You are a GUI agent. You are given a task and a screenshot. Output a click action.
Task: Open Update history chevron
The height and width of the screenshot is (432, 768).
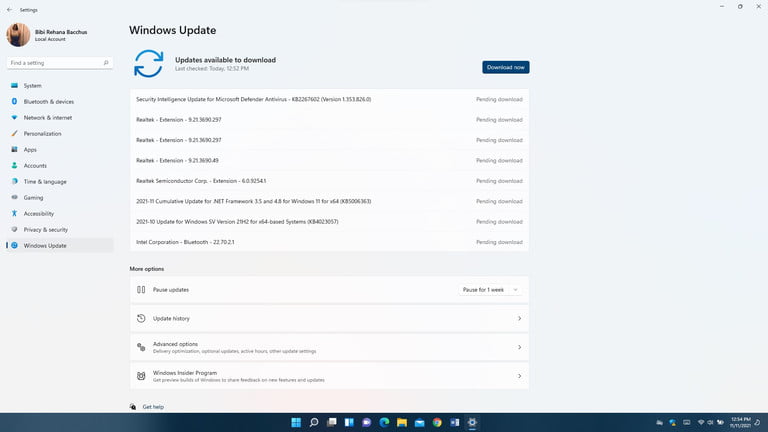tap(520, 318)
